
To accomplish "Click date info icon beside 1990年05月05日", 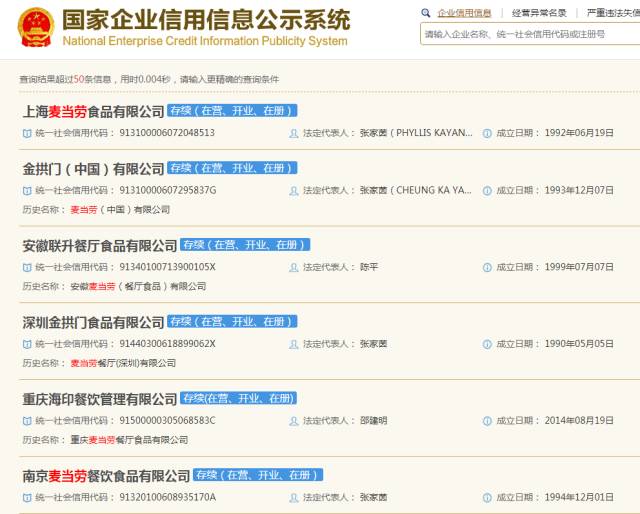I will 487,344.
